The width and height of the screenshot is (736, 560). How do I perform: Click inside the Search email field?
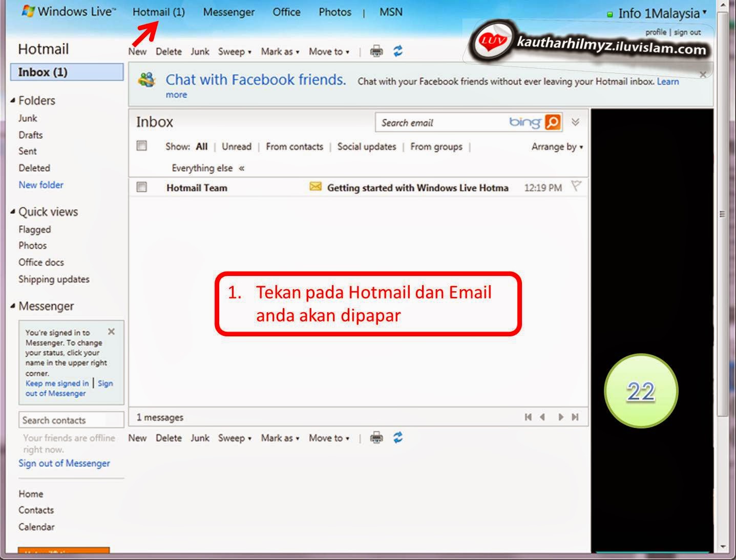[x=440, y=122]
